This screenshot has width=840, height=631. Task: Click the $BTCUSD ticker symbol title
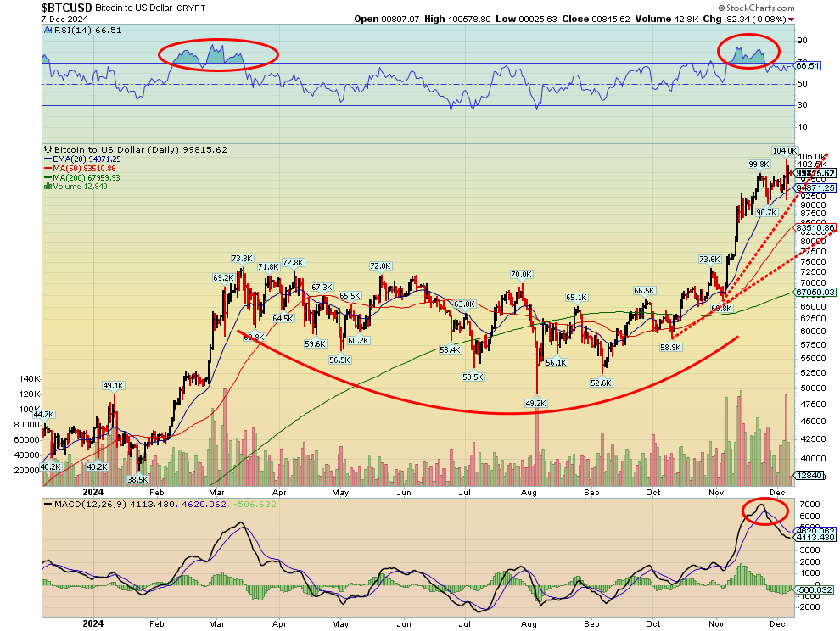(67, 7)
